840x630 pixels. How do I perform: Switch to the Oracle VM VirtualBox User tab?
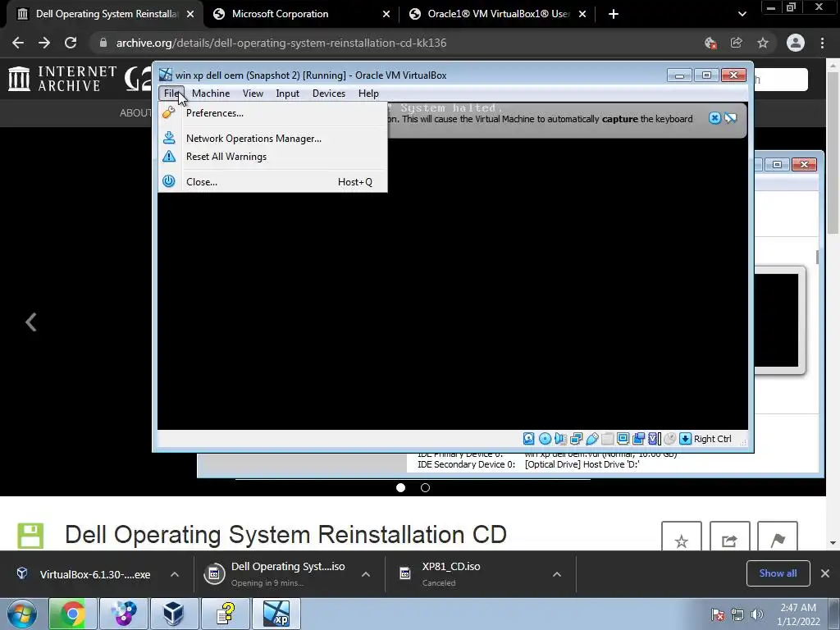(x=498, y=14)
